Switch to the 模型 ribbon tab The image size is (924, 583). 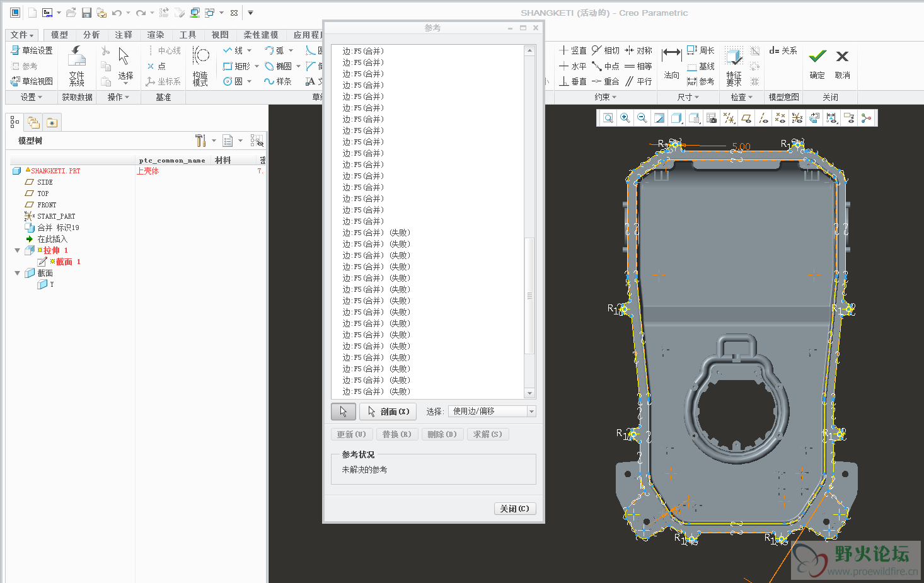click(x=59, y=35)
